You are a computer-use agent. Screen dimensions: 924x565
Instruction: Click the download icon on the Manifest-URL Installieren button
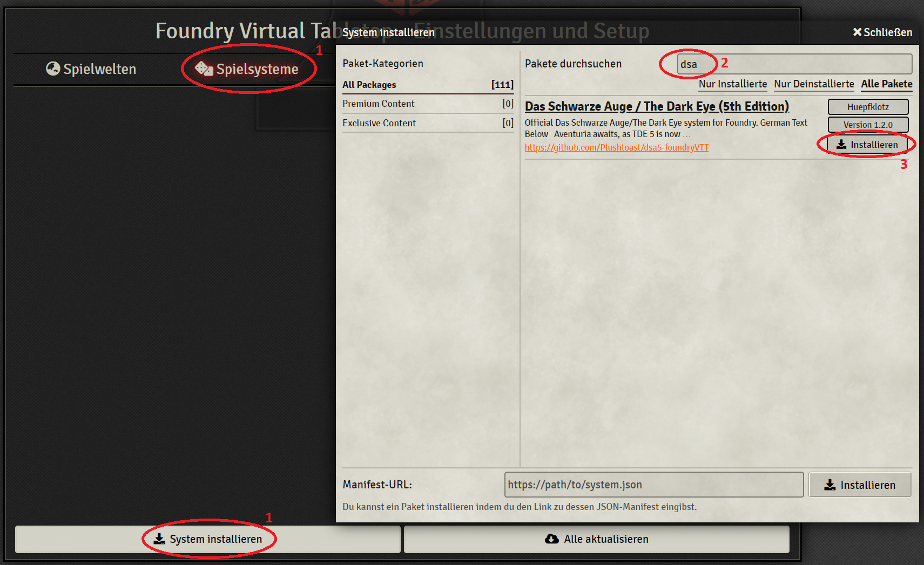[830, 485]
